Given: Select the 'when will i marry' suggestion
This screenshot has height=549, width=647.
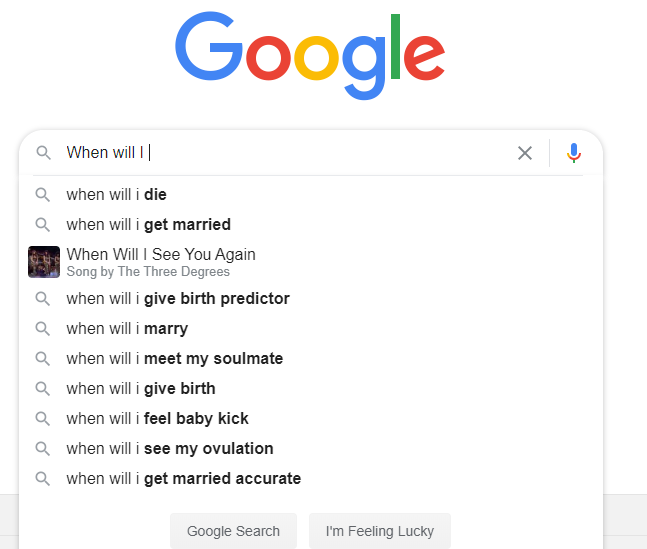Looking at the screenshot, I should pos(127,329).
